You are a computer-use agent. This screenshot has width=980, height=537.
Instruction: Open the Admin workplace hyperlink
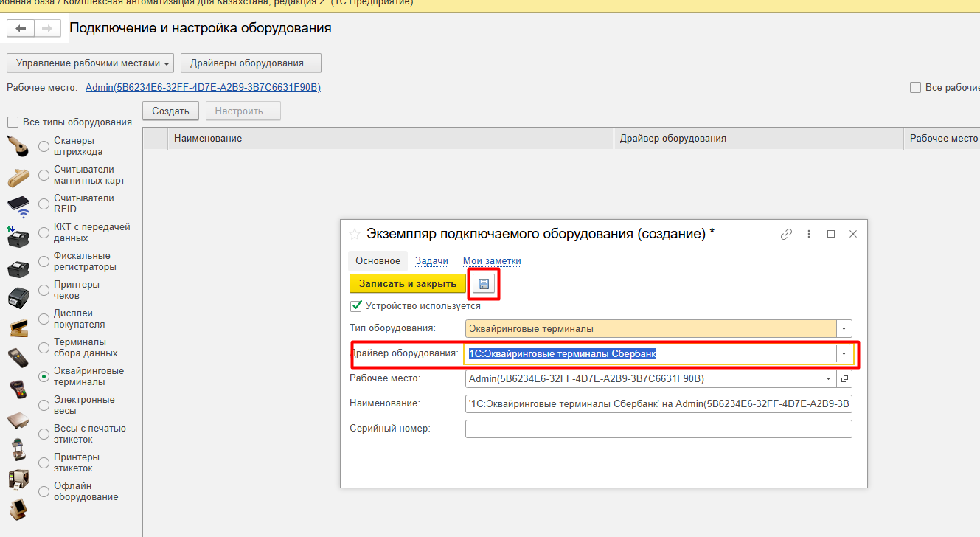click(203, 87)
